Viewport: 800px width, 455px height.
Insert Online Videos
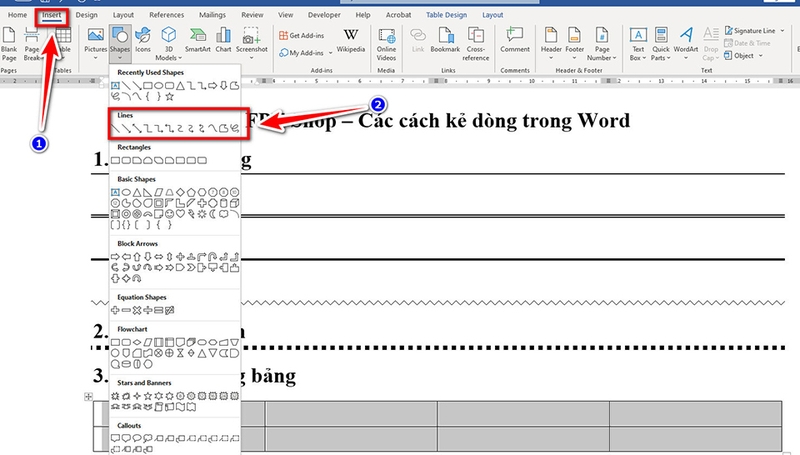(x=386, y=44)
